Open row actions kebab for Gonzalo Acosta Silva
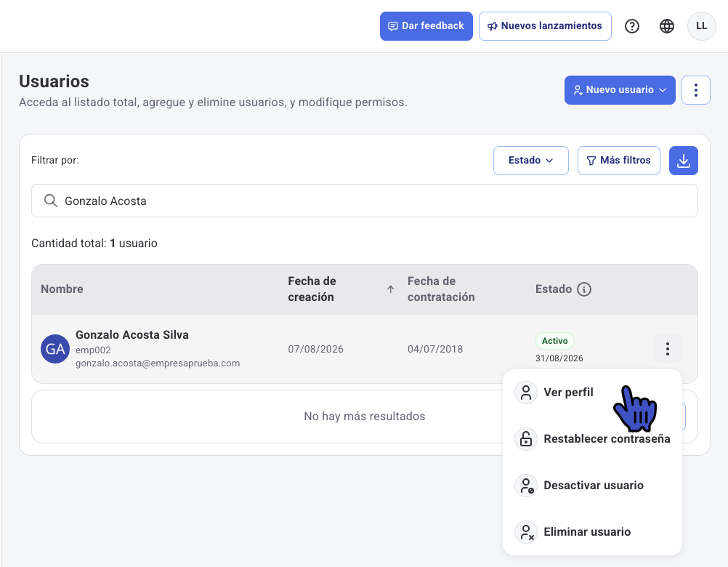This screenshot has width=728, height=567. 667,349
